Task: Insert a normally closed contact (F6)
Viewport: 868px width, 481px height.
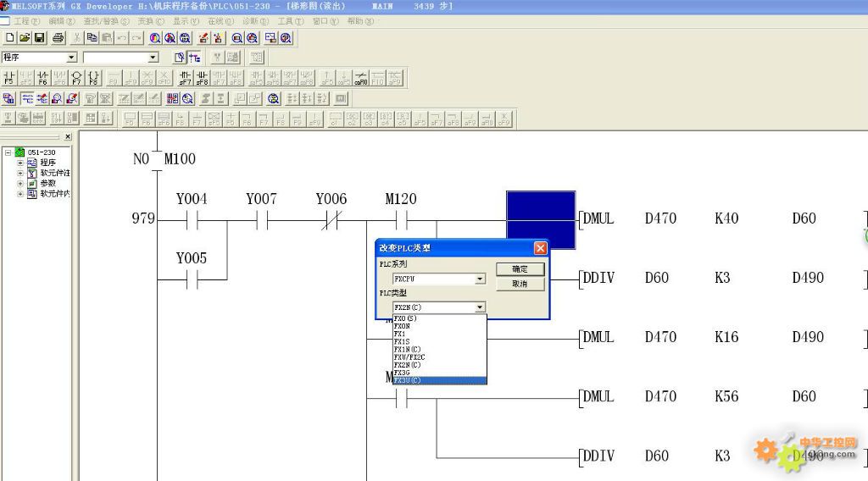Action: coord(42,78)
